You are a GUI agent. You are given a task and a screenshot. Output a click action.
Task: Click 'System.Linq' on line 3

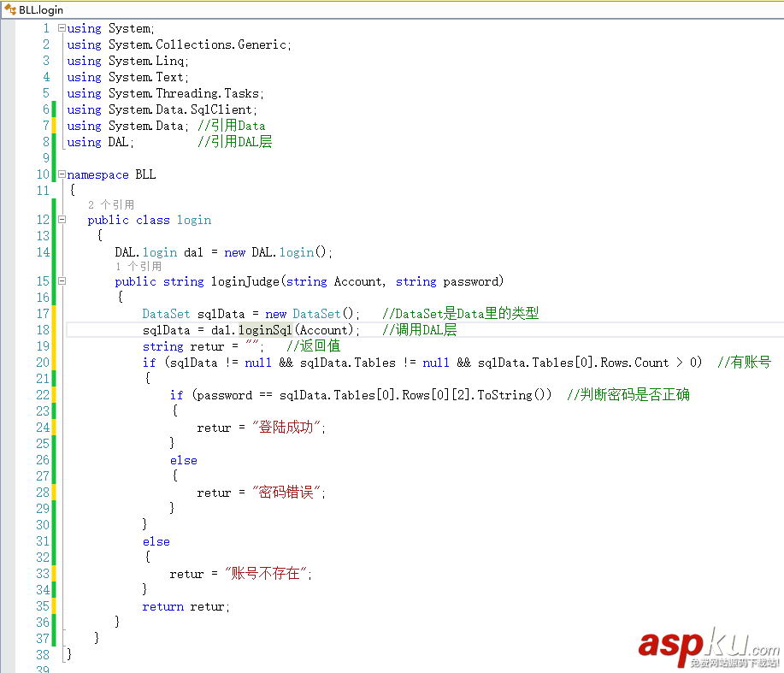146,61
